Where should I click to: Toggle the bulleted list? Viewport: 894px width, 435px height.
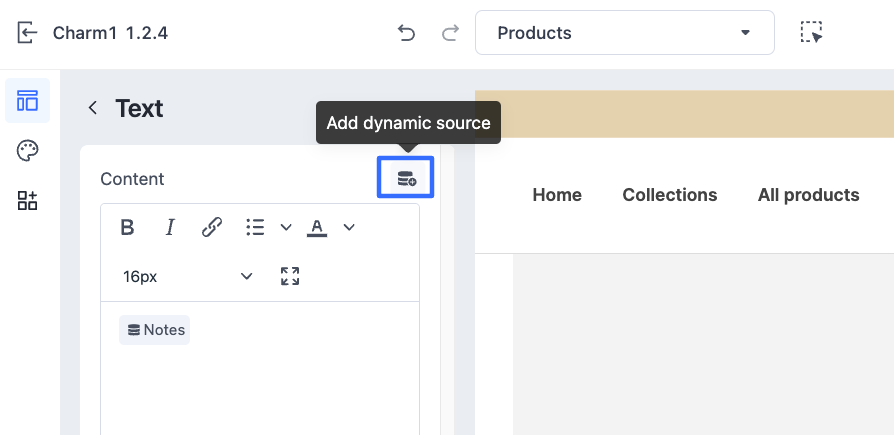(x=255, y=228)
